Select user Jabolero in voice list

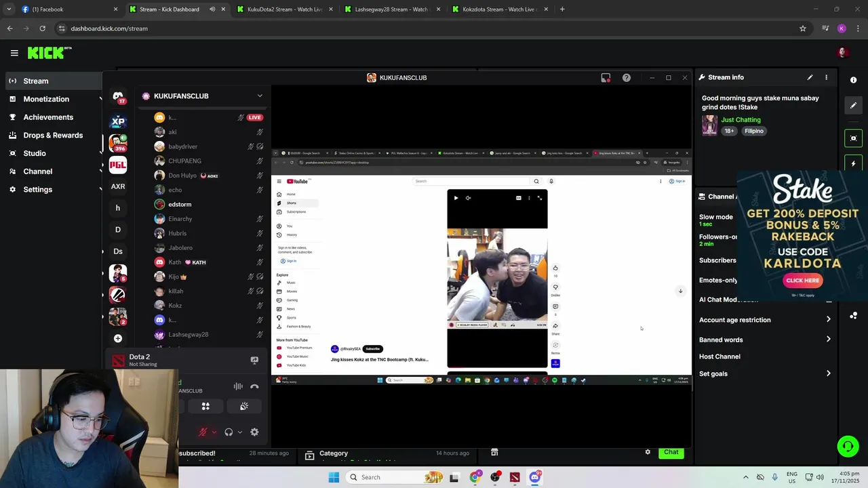[x=180, y=248]
